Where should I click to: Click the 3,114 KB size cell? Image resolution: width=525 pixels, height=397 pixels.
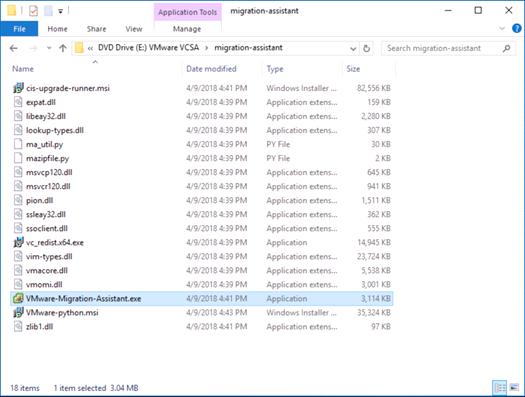pos(376,299)
